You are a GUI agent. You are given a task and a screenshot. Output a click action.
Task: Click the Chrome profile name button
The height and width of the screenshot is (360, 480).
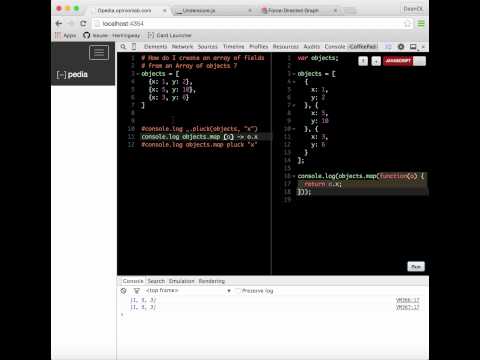(x=413, y=9)
